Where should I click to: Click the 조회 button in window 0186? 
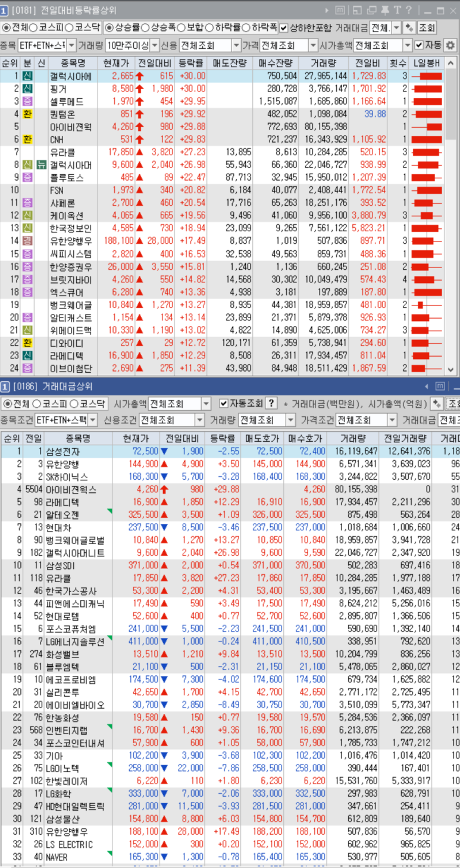point(453,404)
